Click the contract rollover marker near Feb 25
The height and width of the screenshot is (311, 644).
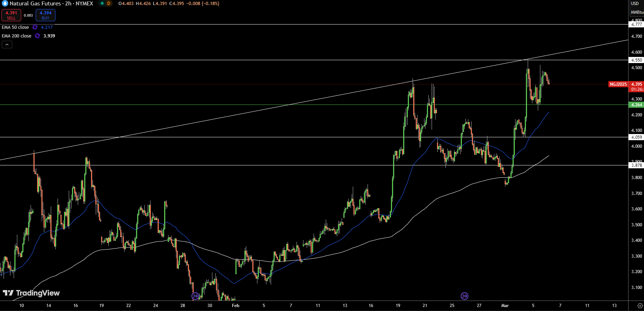(x=464, y=296)
